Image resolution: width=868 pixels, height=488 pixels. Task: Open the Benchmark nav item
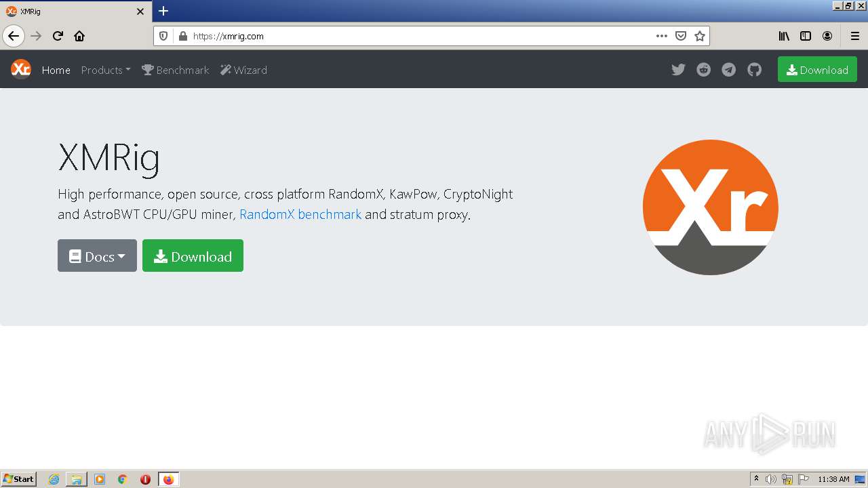point(176,70)
